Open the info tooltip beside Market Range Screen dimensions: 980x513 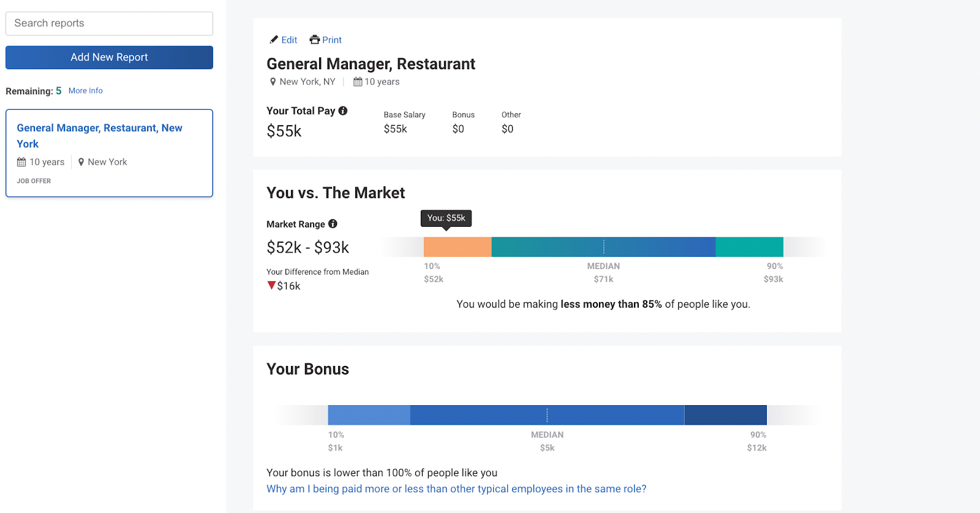point(333,224)
